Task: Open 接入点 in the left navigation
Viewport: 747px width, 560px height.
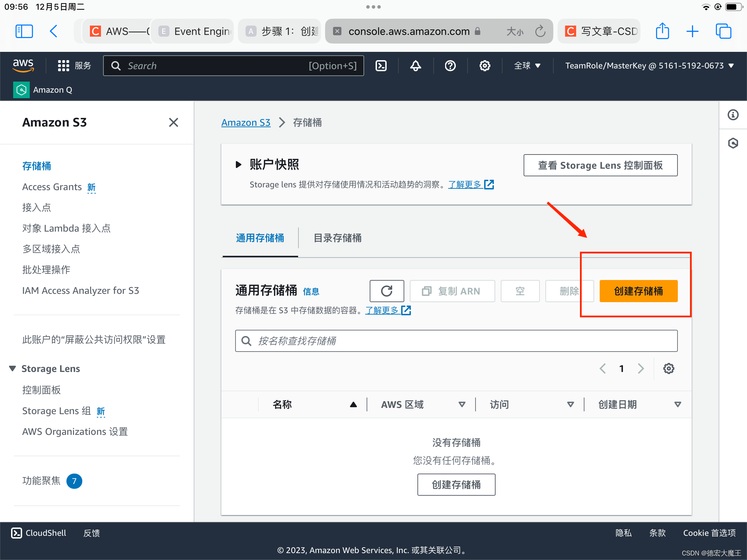Action: (x=37, y=207)
